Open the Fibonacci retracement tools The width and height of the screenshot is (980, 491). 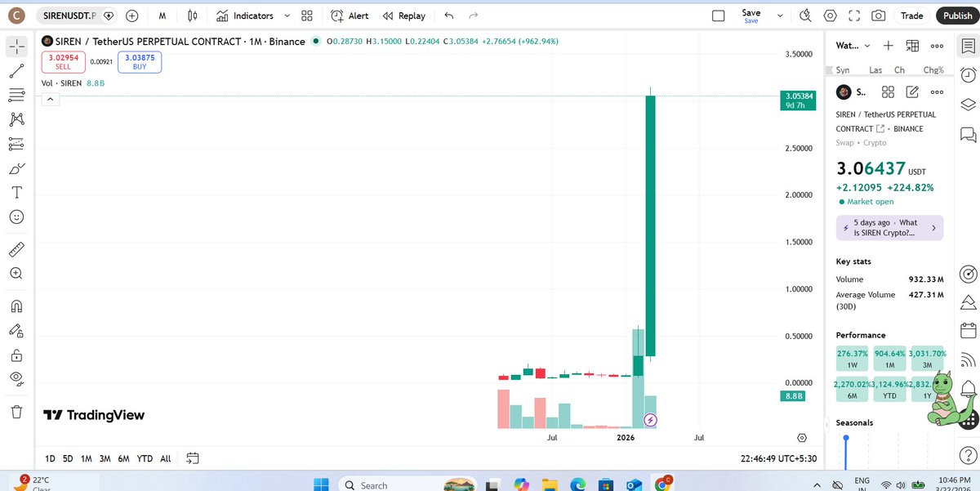[x=16, y=95]
